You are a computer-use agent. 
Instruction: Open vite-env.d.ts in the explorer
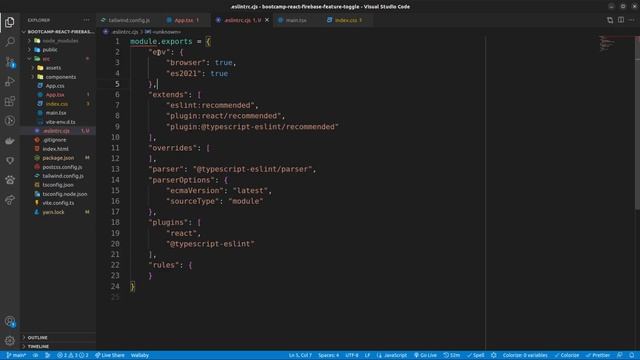click(x=59, y=122)
